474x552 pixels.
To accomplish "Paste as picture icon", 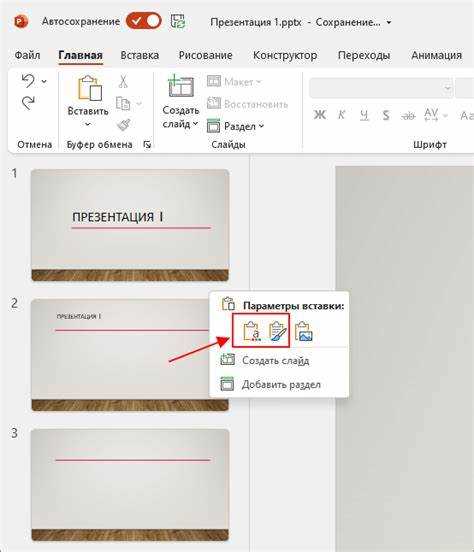I will (x=304, y=332).
